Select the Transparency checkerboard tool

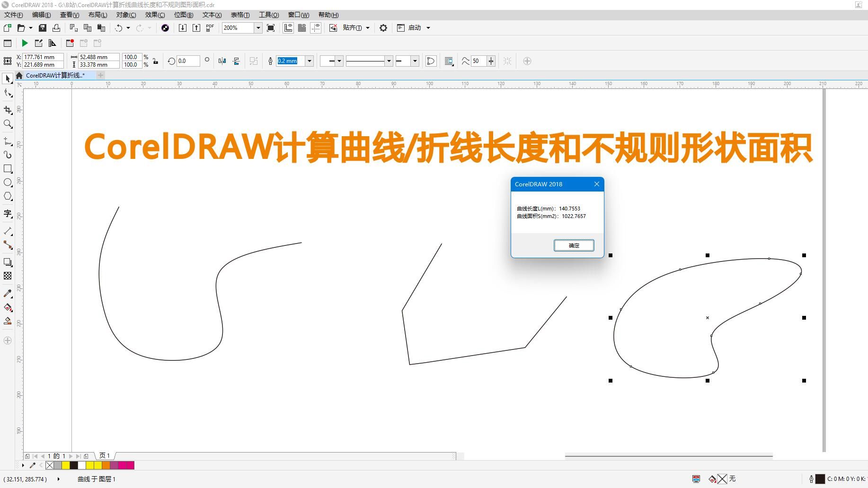coord(8,276)
